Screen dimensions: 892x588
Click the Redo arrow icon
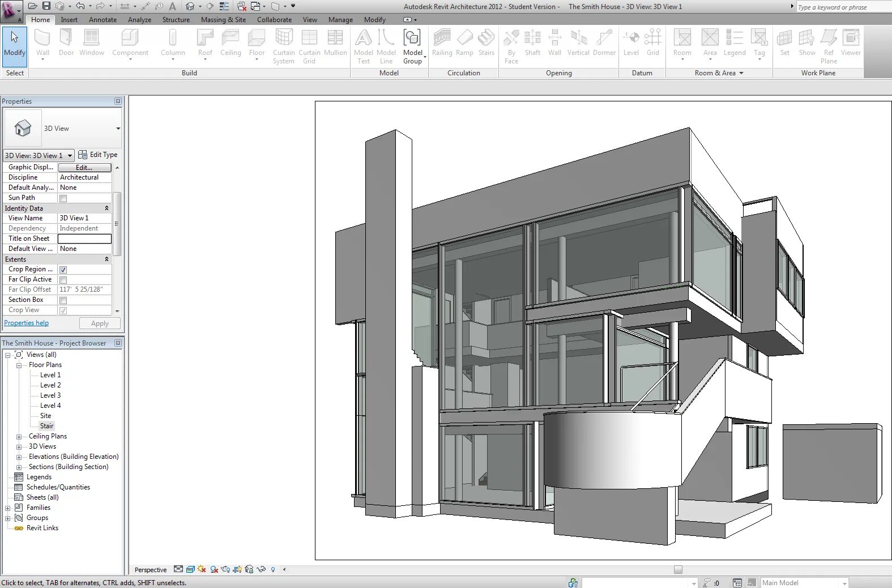click(x=100, y=6)
